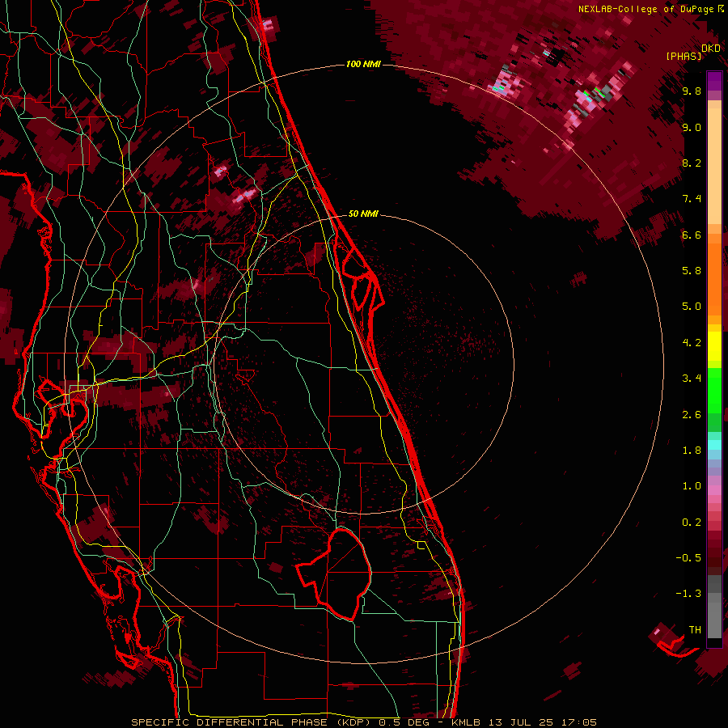This screenshot has width=728, height=728.
Task: Click the 50 NMI range ring label
Action: (x=363, y=214)
